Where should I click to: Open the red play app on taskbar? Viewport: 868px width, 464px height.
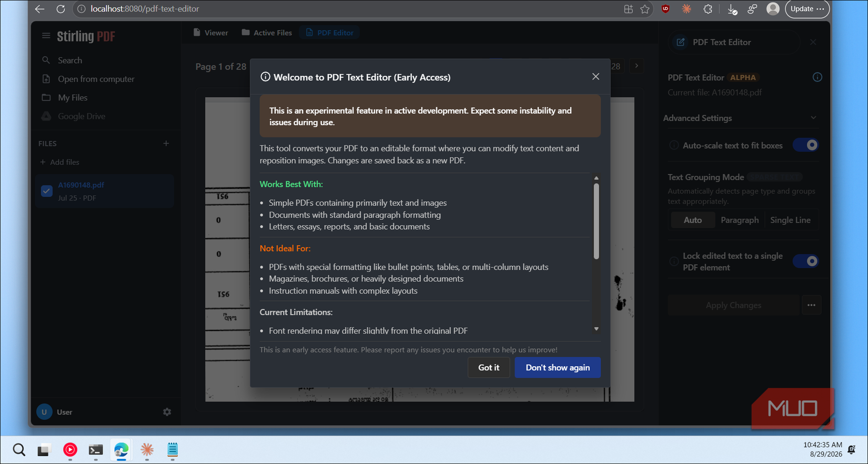70,450
